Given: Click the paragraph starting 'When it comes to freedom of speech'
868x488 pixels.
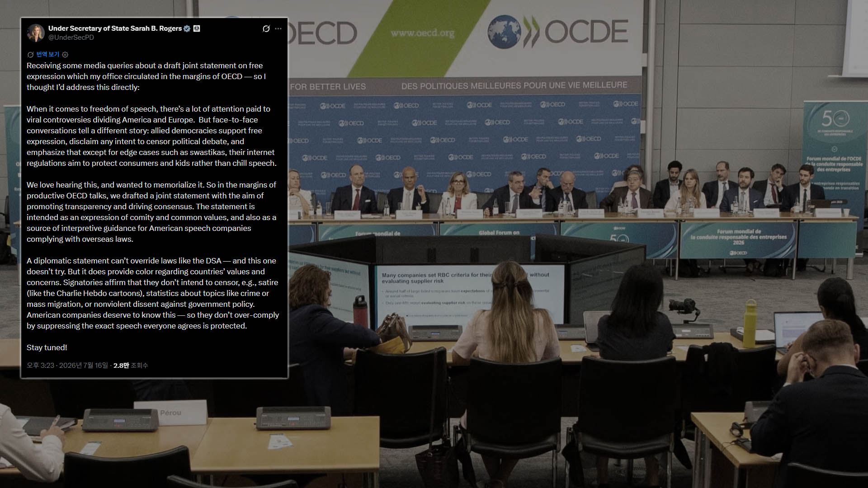Looking at the screenshot, I should pos(151,136).
